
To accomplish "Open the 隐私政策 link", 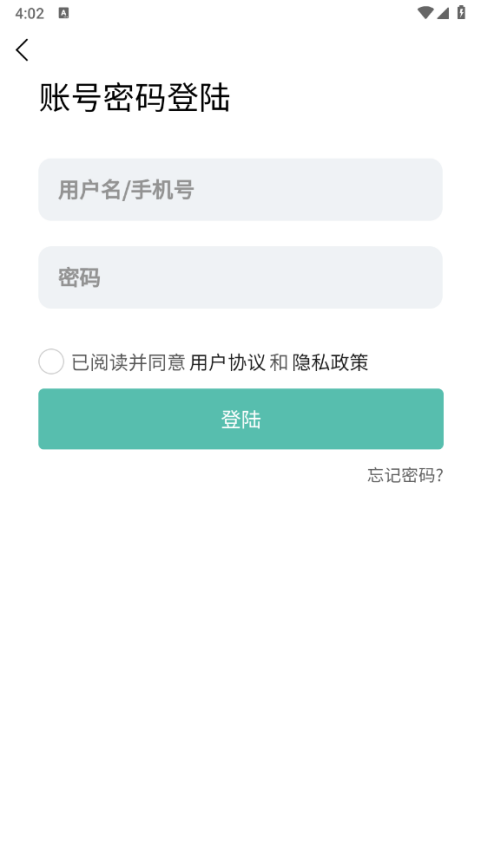I will coord(330,362).
